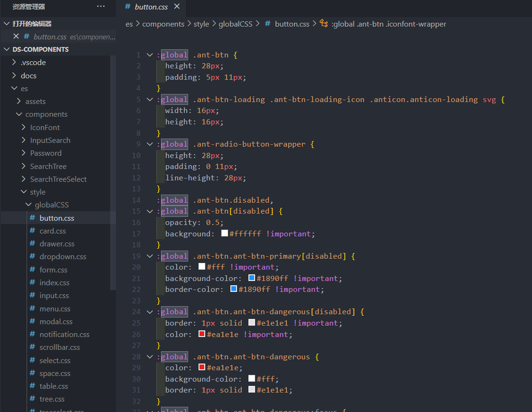Screen dimensions: 532x412
Task: Click the blue #1890ff color swatch
Action: (251, 277)
